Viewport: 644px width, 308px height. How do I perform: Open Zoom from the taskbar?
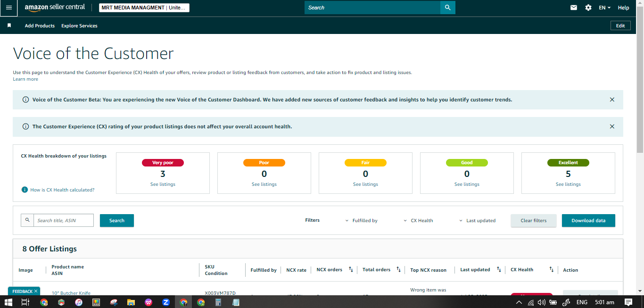click(166, 302)
